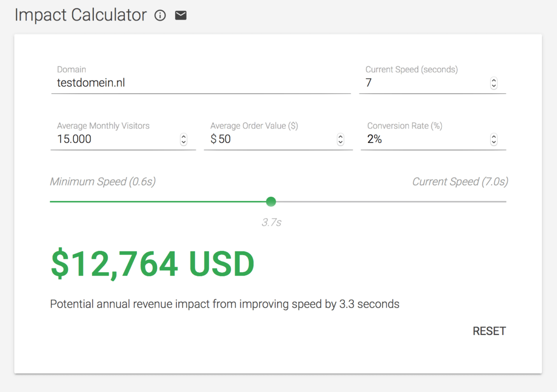Click the $12,764 USD revenue figure

coord(153,263)
